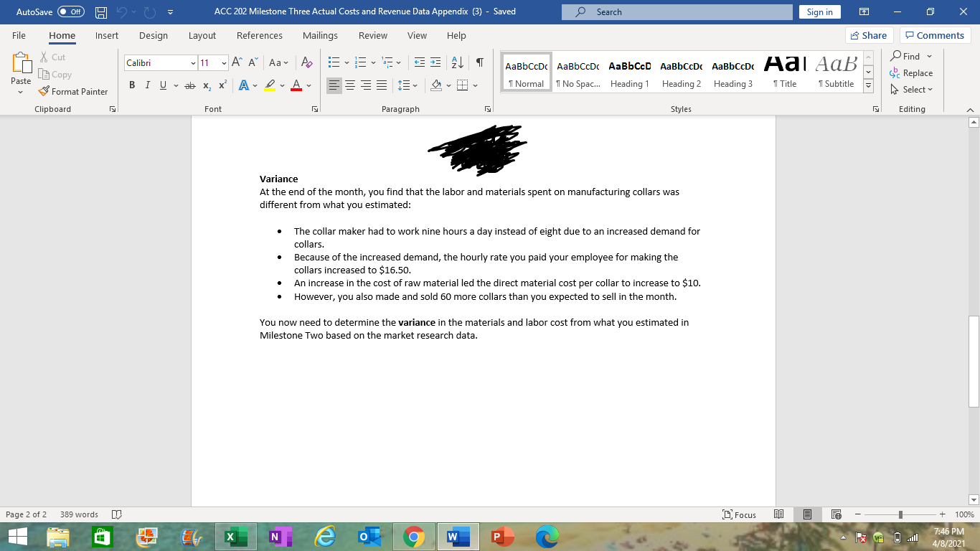Click the Subscript icon
This screenshot has width=980, height=551.
(206, 85)
